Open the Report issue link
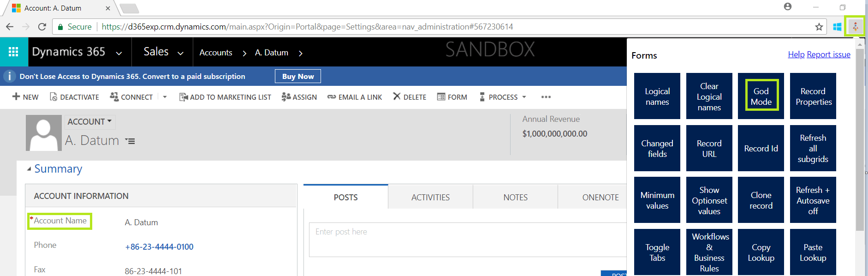Viewport: 868px width, 276px height. pyautogui.click(x=828, y=54)
